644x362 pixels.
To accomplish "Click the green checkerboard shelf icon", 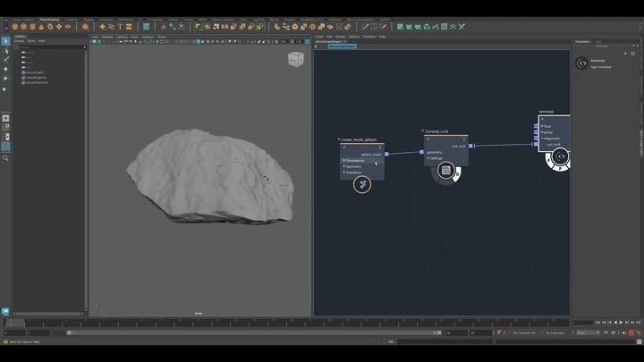I will (x=444, y=27).
